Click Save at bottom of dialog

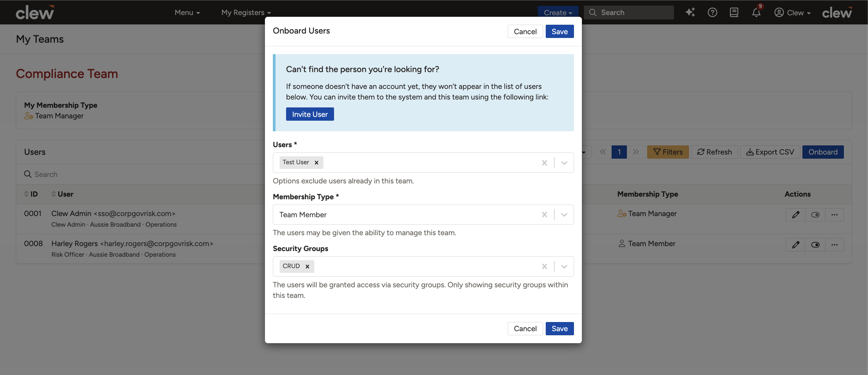click(559, 328)
